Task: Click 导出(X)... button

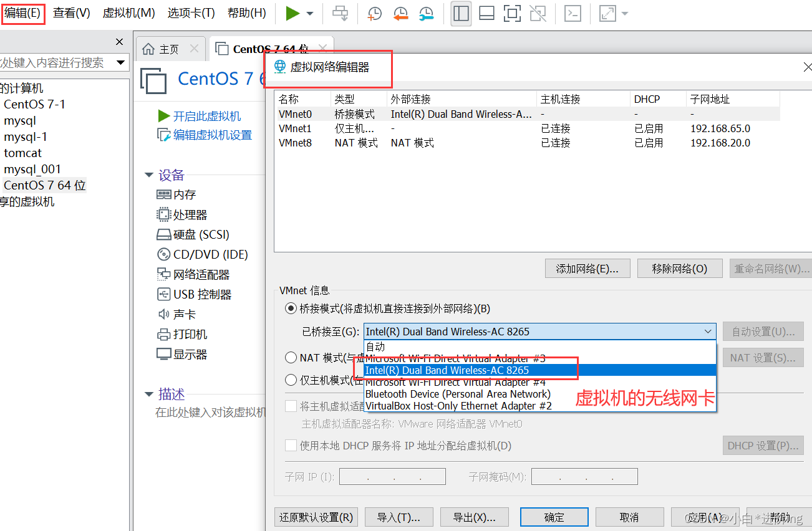Action: click(475, 517)
